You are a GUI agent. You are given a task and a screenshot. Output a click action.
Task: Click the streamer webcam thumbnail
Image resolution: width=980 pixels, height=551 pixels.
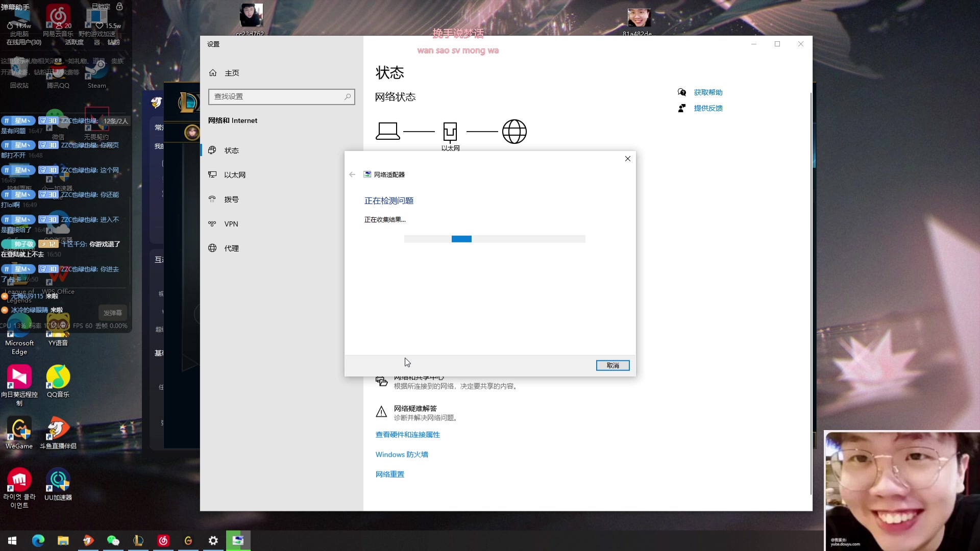click(x=902, y=491)
